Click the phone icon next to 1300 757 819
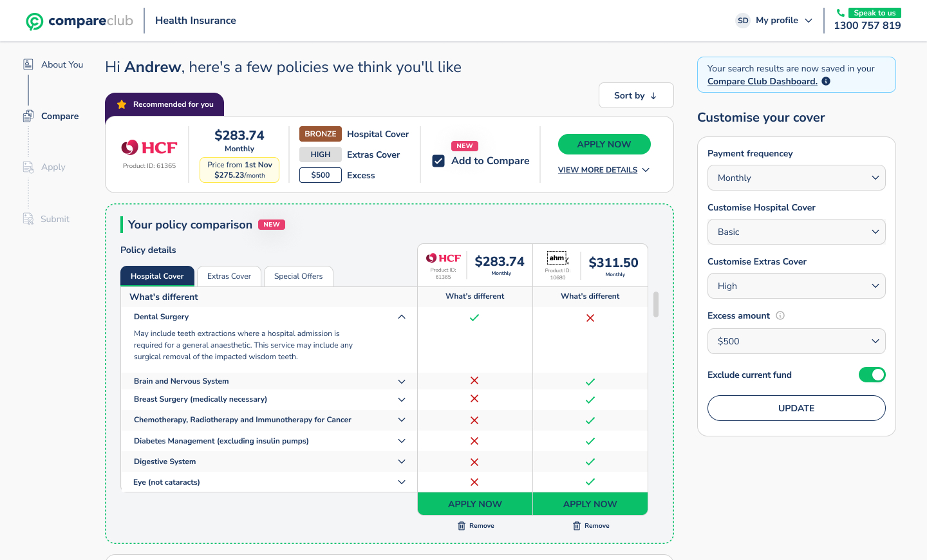 point(841,12)
